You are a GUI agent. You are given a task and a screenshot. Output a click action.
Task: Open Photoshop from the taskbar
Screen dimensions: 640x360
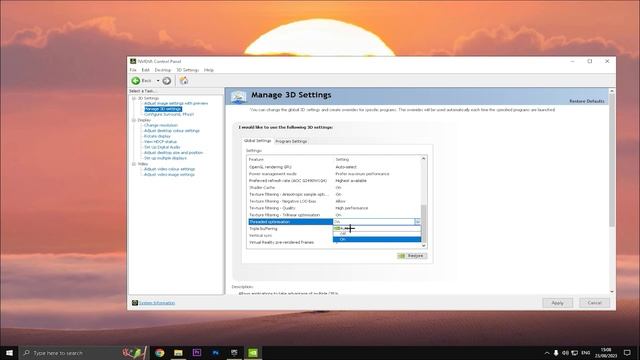click(216, 353)
